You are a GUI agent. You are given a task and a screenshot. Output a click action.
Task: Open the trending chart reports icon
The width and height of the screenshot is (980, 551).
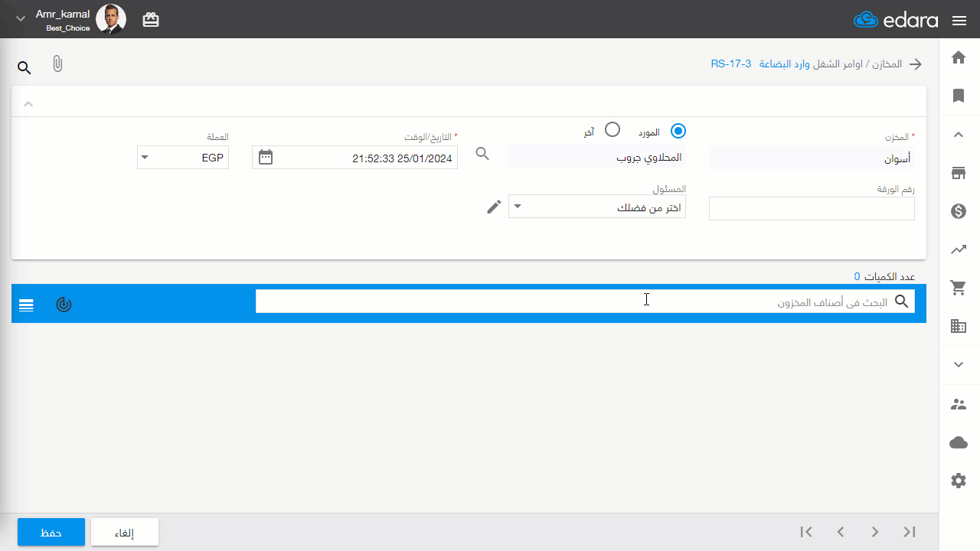coord(959,249)
